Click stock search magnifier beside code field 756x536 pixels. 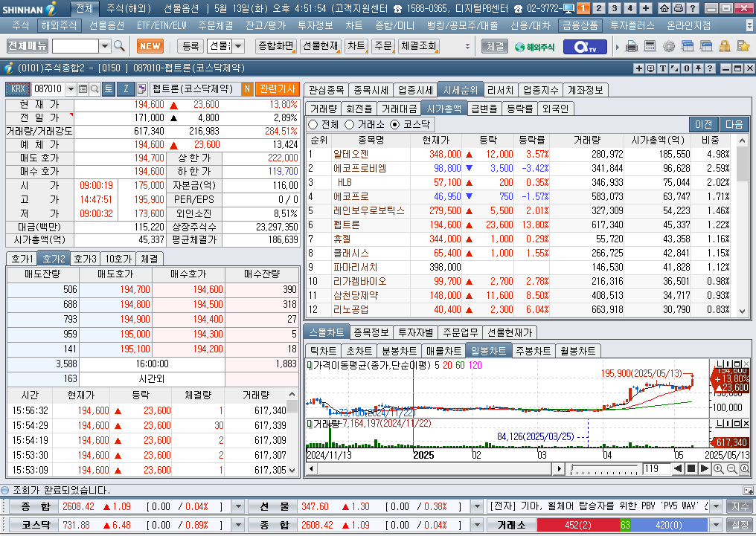click(x=94, y=88)
